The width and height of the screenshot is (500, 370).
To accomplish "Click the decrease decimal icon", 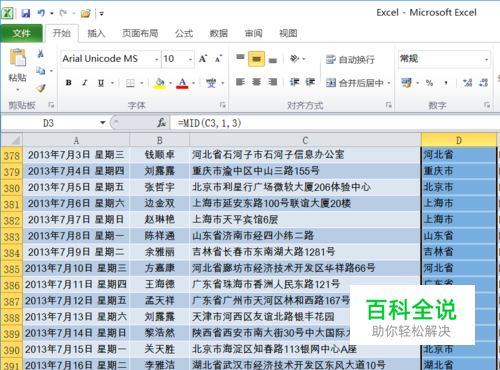I will coord(484,83).
